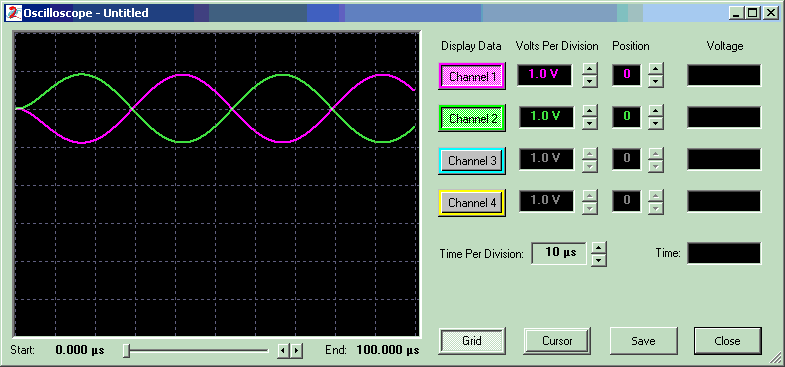The width and height of the screenshot is (785, 367).
Task: Toggle Channel 2 display
Action: (472, 119)
